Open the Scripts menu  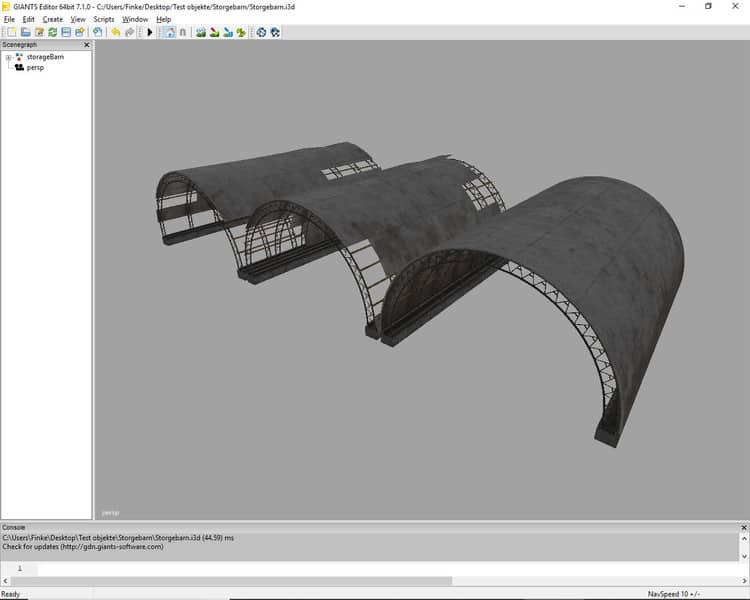(104, 19)
